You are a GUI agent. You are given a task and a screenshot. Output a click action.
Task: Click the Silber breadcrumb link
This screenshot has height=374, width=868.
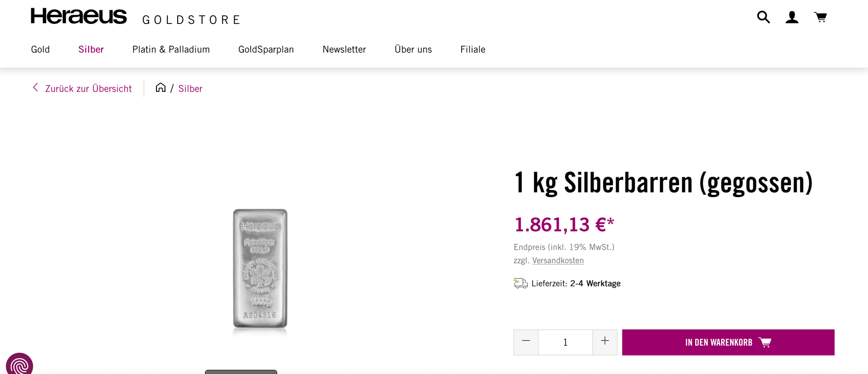[x=190, y=89]
